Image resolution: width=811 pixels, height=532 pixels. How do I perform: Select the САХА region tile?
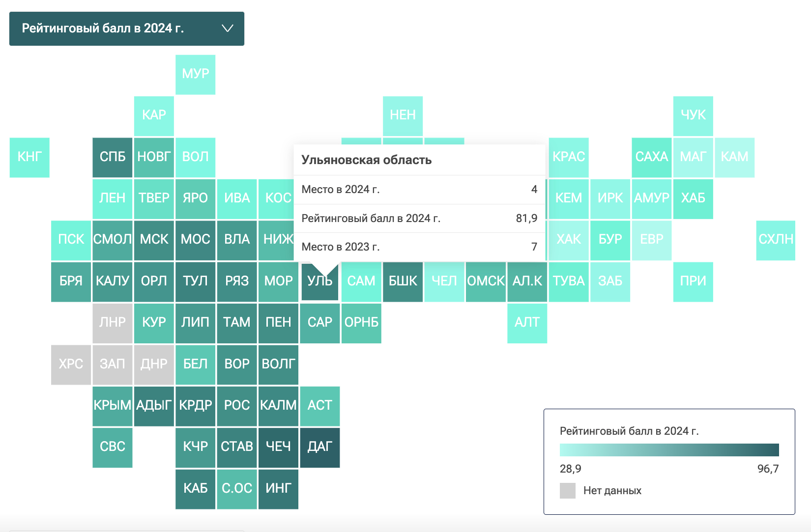(651, 157)
